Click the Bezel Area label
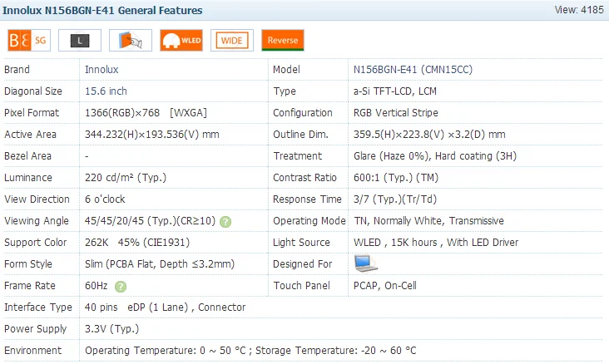Screen dimensions: 609x364 coord(27,156)
